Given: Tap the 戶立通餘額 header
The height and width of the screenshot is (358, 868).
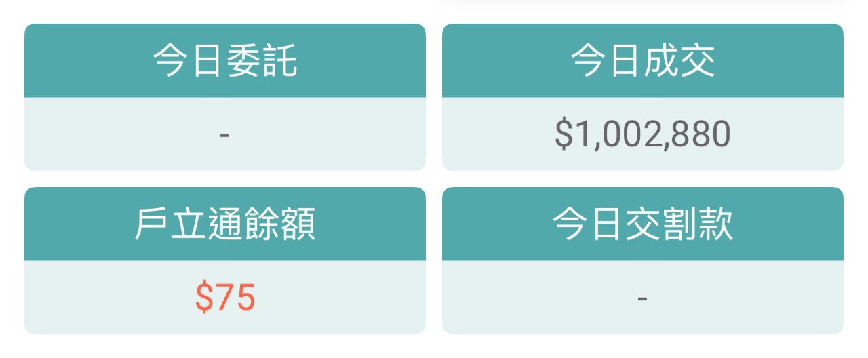Looking at the screenshot, I should (x=225, y=224).
